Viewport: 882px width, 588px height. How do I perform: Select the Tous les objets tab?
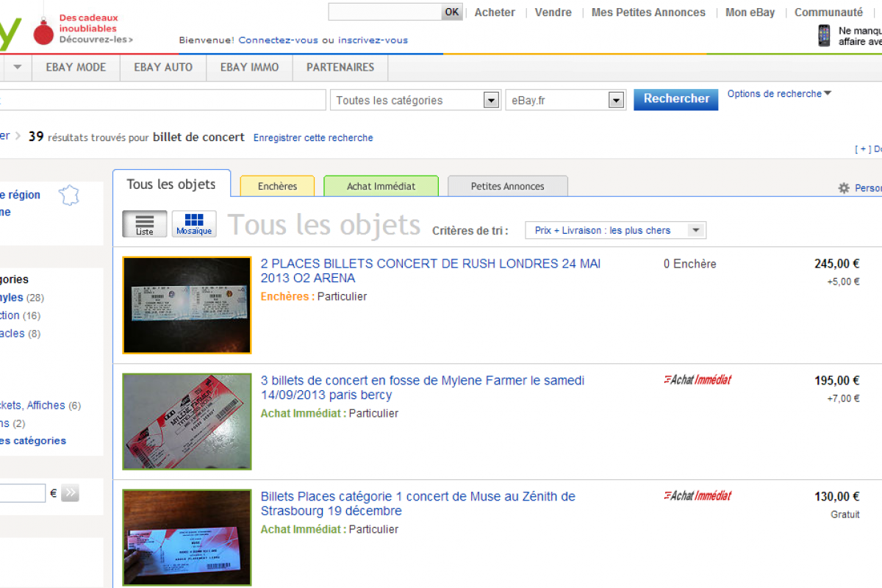point(171,184)
